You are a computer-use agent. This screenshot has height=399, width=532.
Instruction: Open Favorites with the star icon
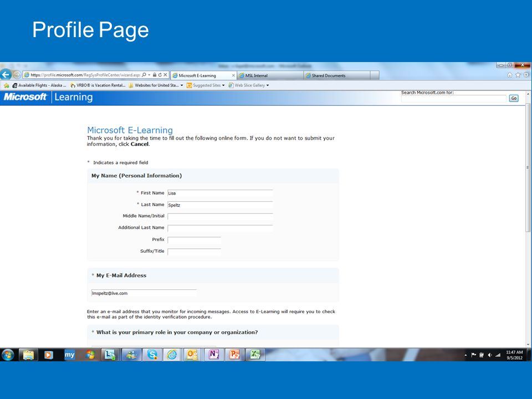(518, 75)
